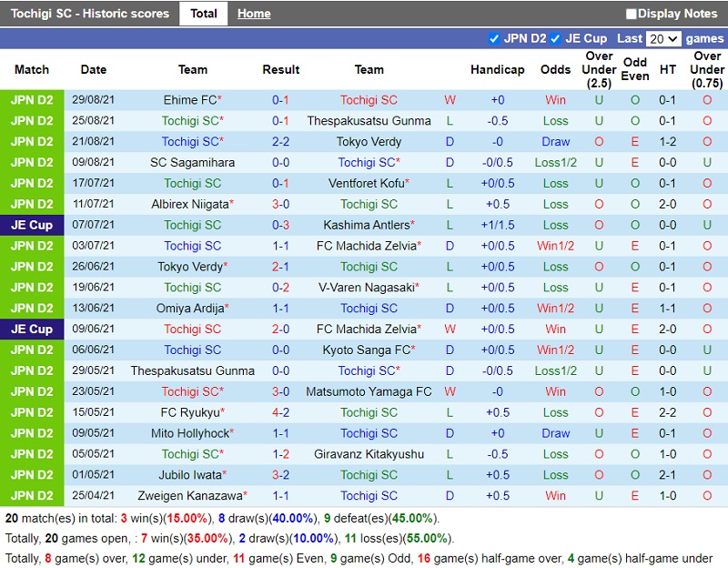
Task: Click Thespakusatsu Gunma in 25/08/21 row
Action: (369, 121)
